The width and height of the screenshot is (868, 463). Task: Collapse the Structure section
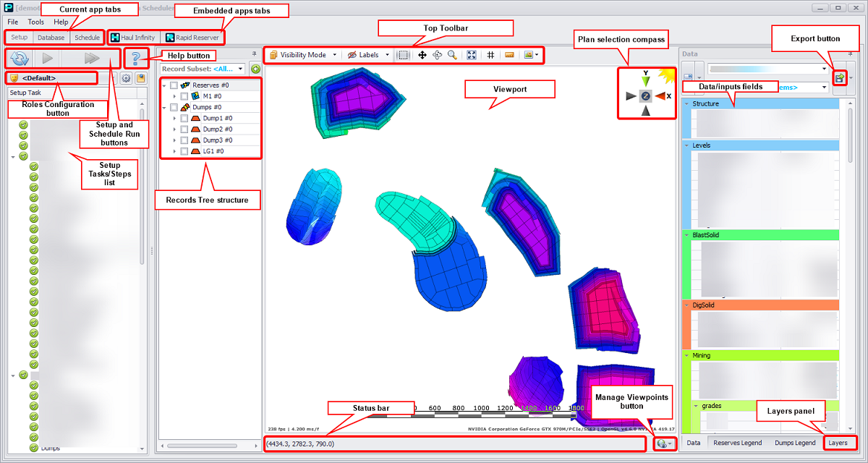686,103
